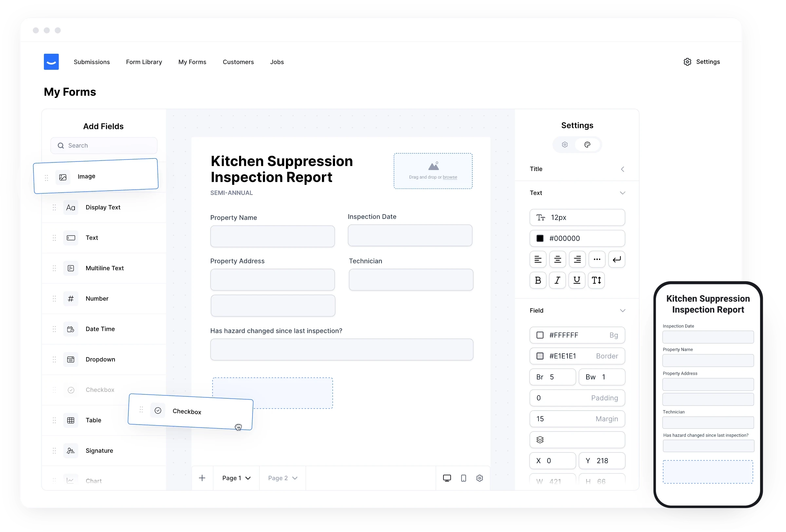Open page settings gear in bottom bar
This screenshot has width=786, height=532.
tap(479, 478)
